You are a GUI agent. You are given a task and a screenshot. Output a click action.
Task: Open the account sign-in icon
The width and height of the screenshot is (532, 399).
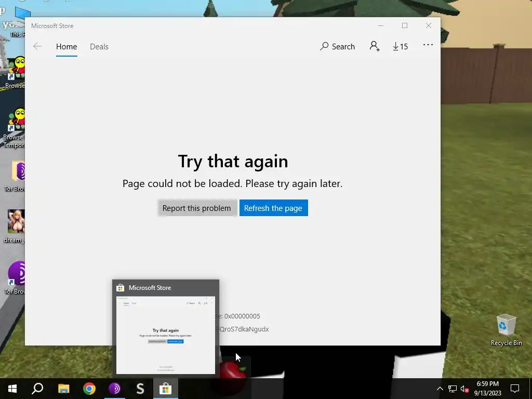pos(375,46)
